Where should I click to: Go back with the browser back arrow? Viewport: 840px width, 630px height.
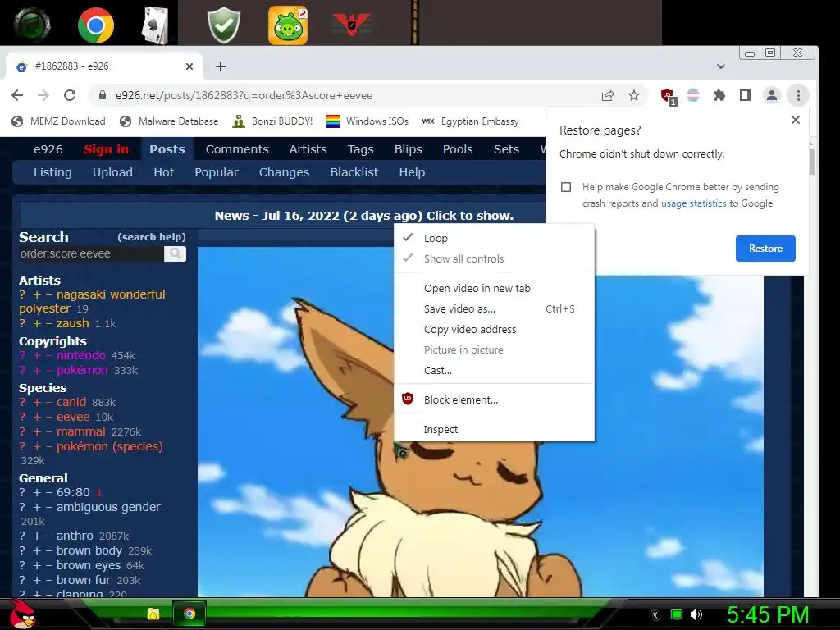17,95
